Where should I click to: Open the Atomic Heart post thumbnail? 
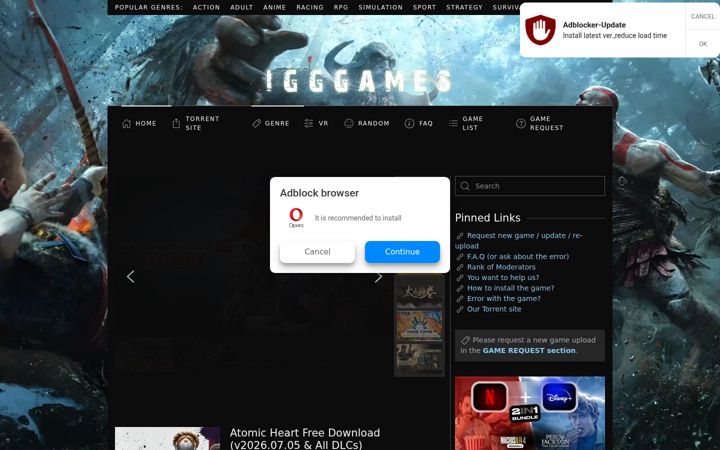167,439
